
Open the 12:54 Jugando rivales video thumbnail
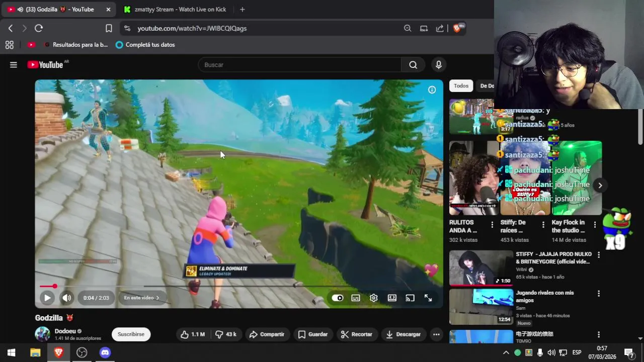coord(481,306)
